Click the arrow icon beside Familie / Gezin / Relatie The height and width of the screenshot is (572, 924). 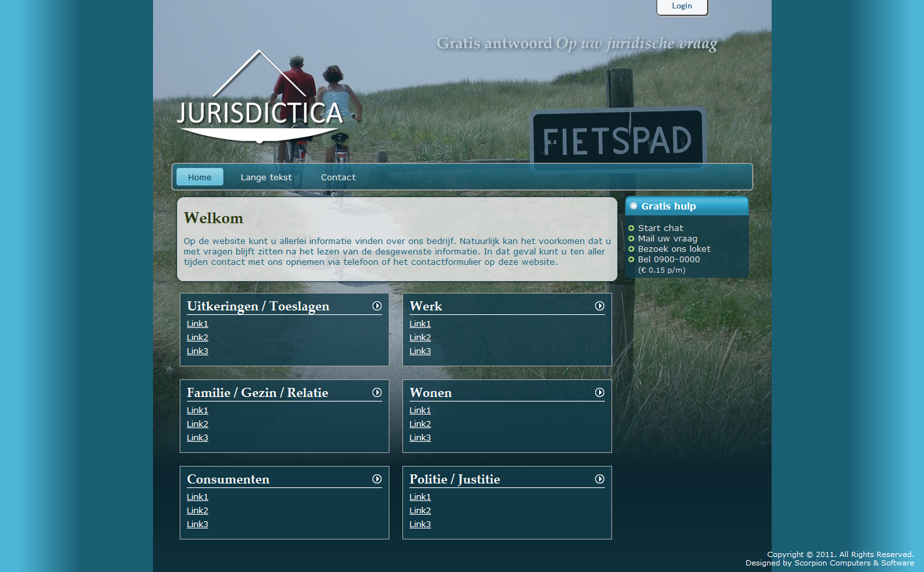coord(377,392)
